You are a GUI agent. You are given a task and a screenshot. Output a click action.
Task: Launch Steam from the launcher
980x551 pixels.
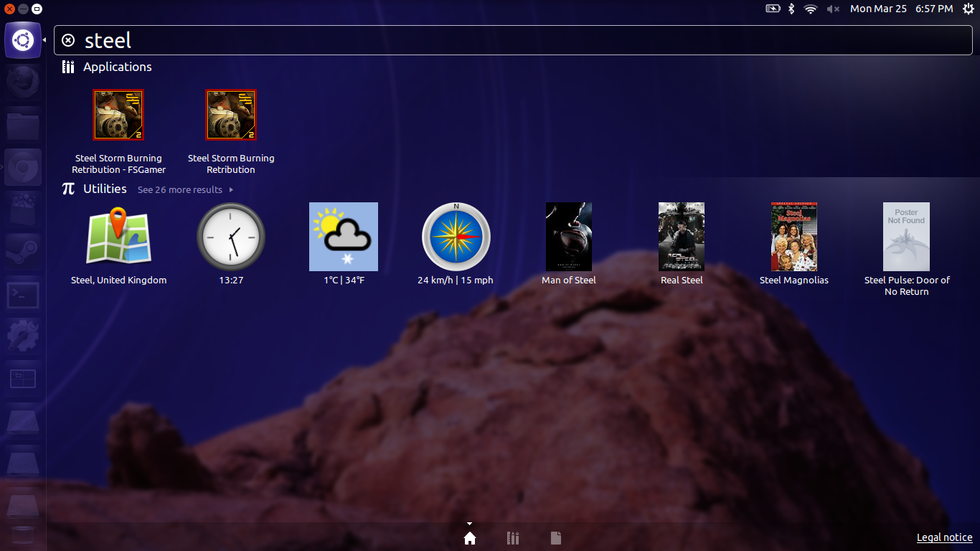coord(23,253)
